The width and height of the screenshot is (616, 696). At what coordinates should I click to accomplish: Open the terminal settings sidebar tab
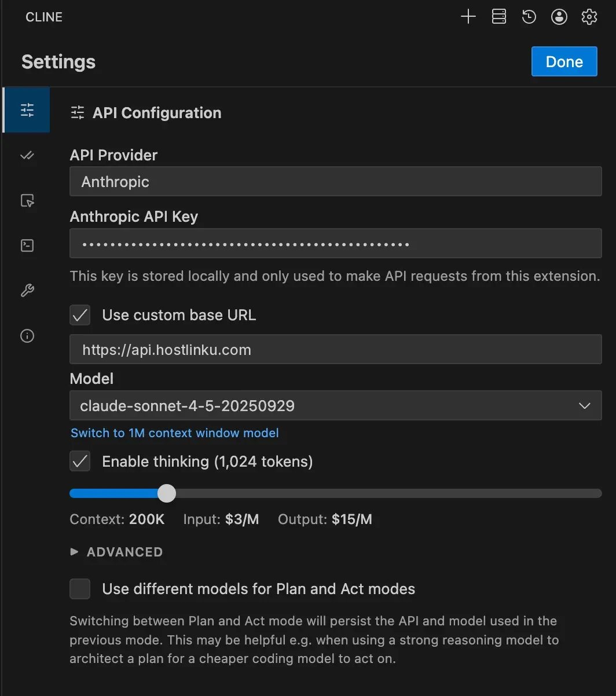27,246
